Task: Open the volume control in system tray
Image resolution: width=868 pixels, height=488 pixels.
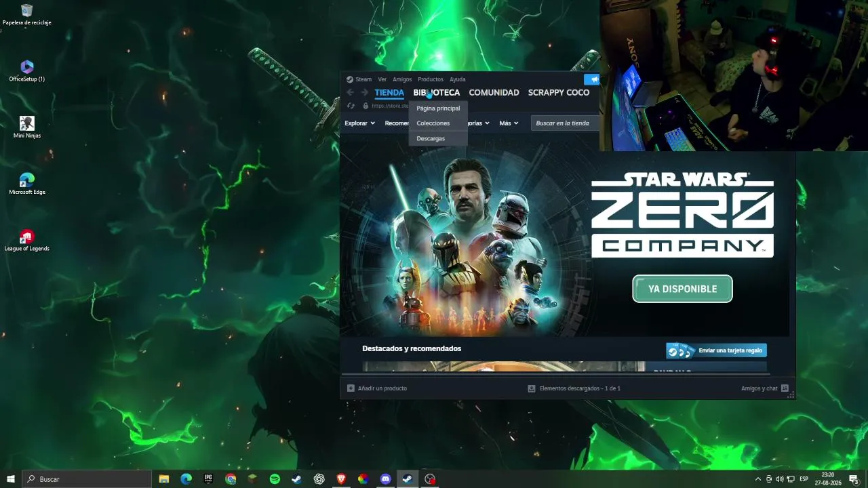Action: pos(780,479)
